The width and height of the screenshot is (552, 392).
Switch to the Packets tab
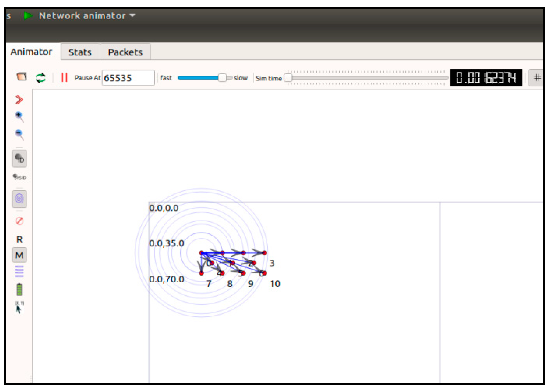tap(125, 52)
